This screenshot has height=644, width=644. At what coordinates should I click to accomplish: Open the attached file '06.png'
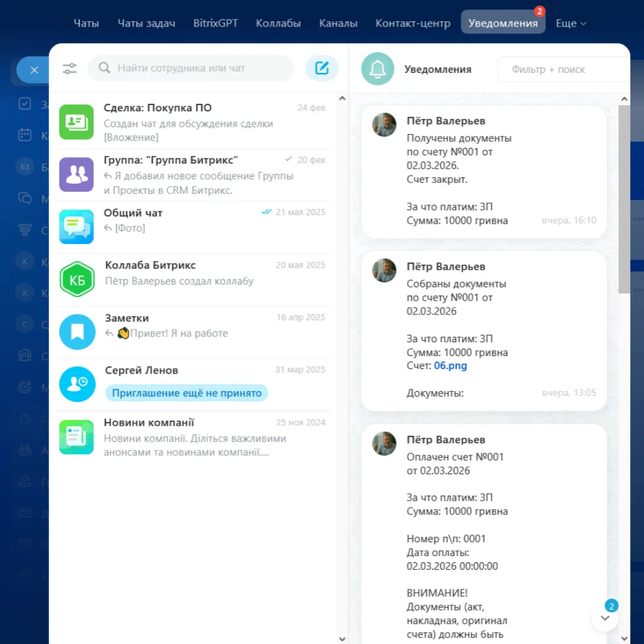[x=450, y=365]
